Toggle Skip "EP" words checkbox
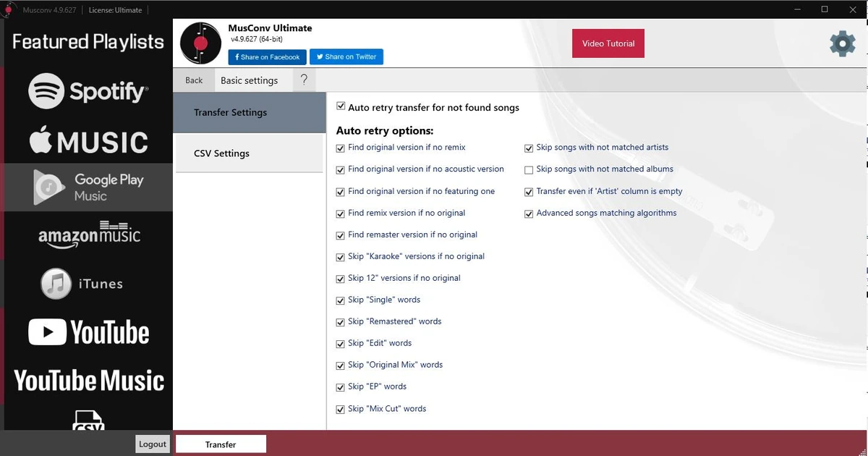This screenshot has height=456, width=868. click(341, 387)
